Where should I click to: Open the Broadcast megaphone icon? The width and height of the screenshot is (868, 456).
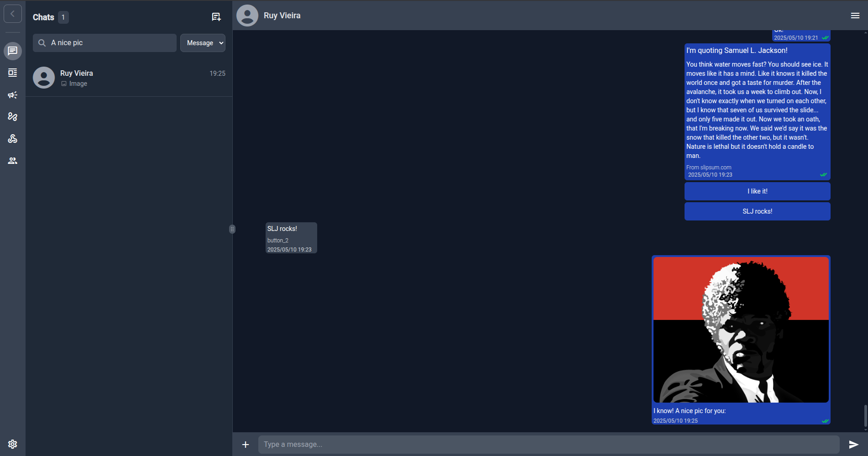click(12, 95)
